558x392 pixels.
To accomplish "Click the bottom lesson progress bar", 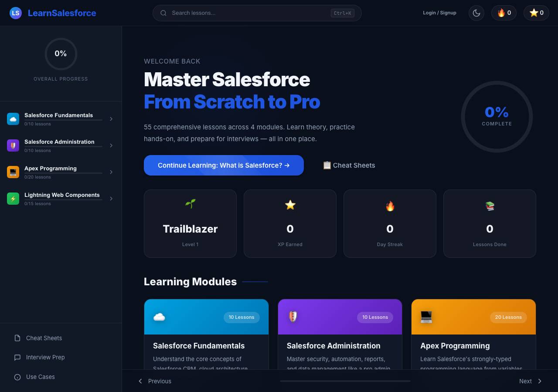I will [345, 381].
